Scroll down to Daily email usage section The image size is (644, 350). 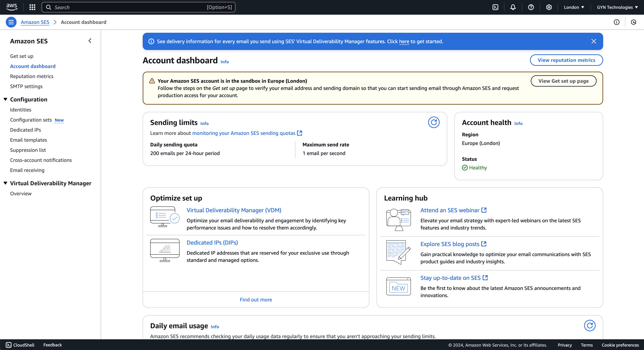pyautogui.click(x=179, y=325)
